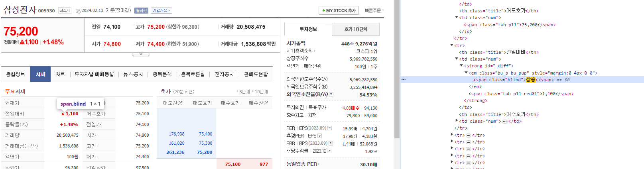This screenshot has width=644, height=169.
Task: Click the 448조 9,276억원 market cap value
Action: (359, 44)
